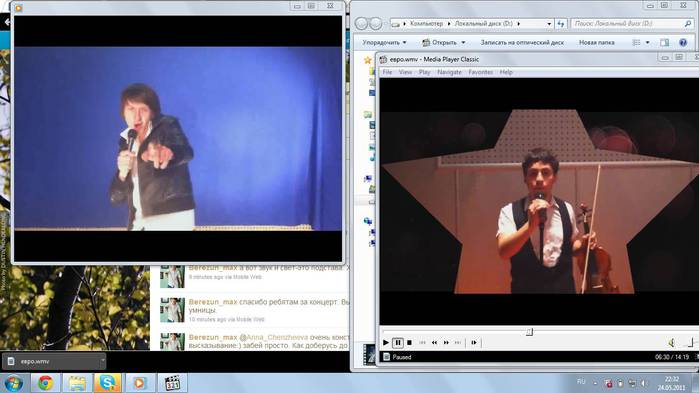Open the Favorites menu
This screenshot has width=699, height=393.
(481, 72)
